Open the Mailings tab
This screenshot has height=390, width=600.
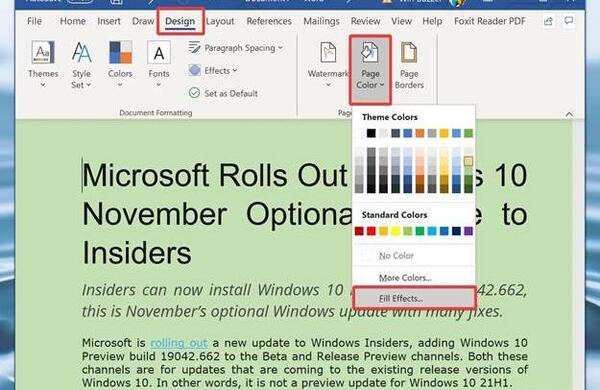321,21
